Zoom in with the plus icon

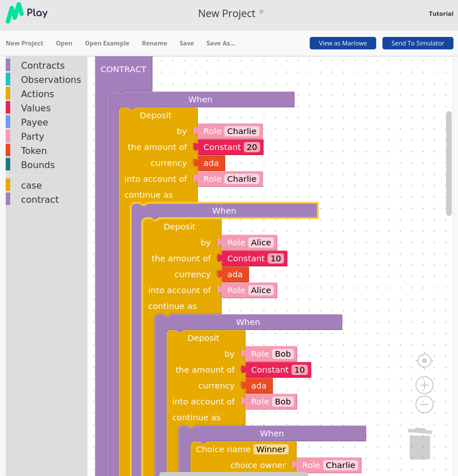tap(424, 385)
